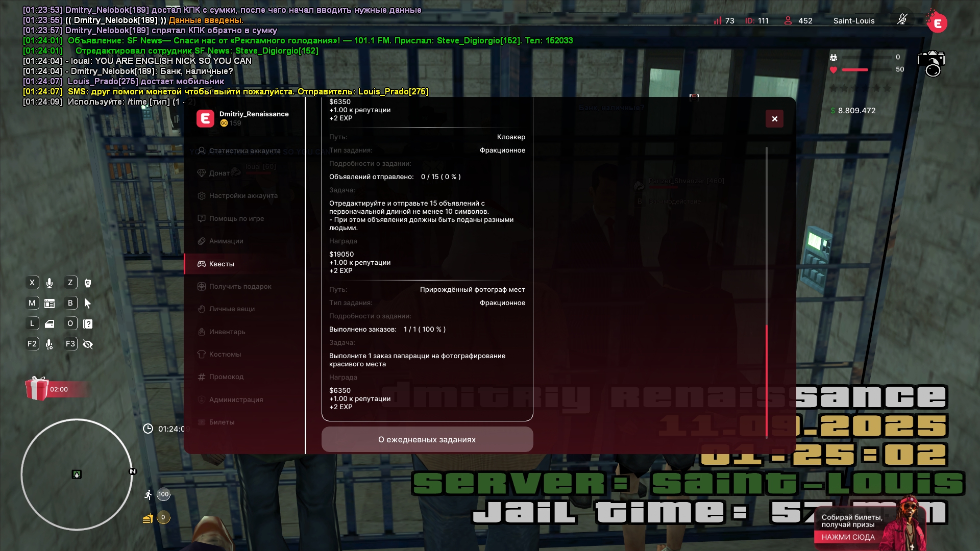
Task: Click the round minimap radar
Action: tap(77, 474)
